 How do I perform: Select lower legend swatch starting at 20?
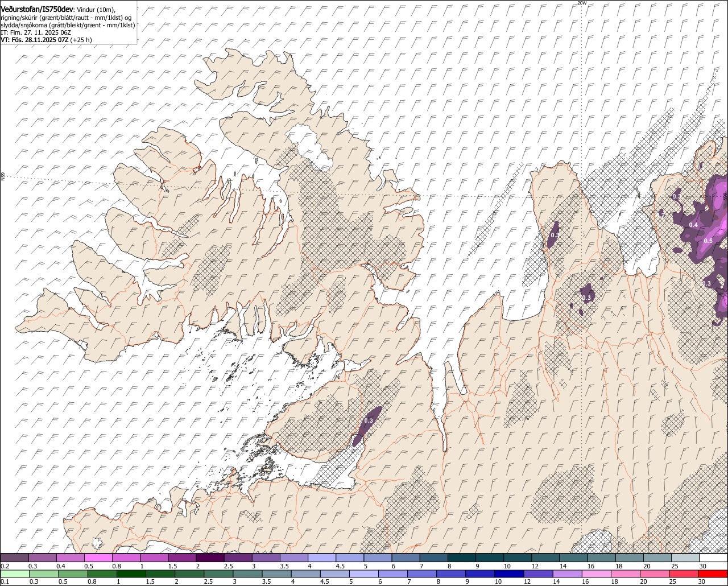coord(655,573)
